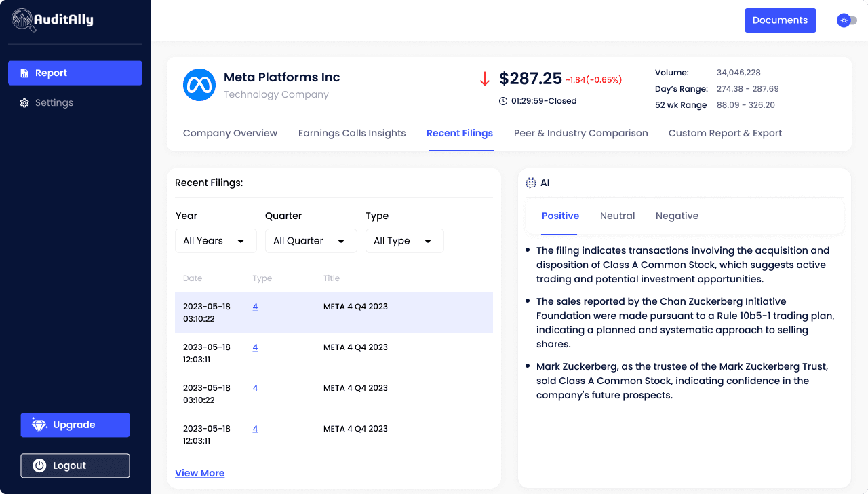Click the red down arrow price indicator
Viewport: 868px width, 494px height.
tap(484, 79)
